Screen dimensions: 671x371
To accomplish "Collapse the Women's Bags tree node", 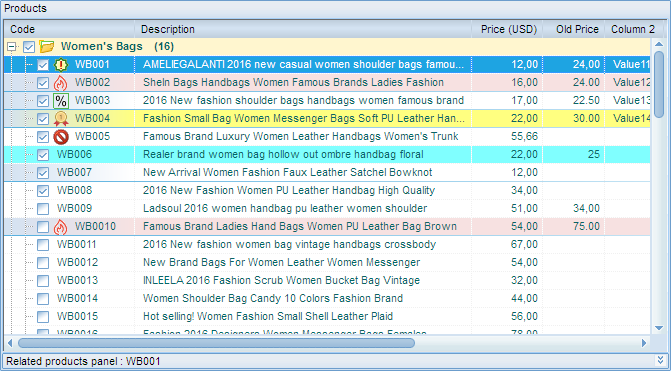I will [12, 47].
